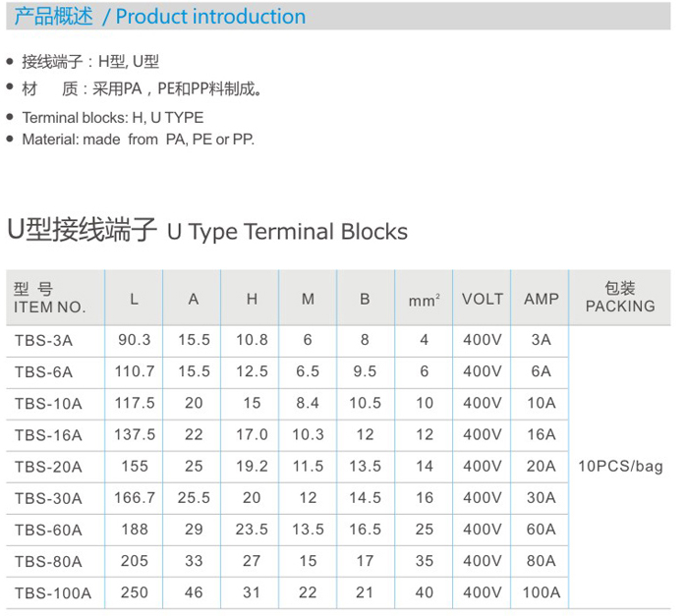
Task: Click the U Type Terminal Blocks title
Action: coord(206,232)
